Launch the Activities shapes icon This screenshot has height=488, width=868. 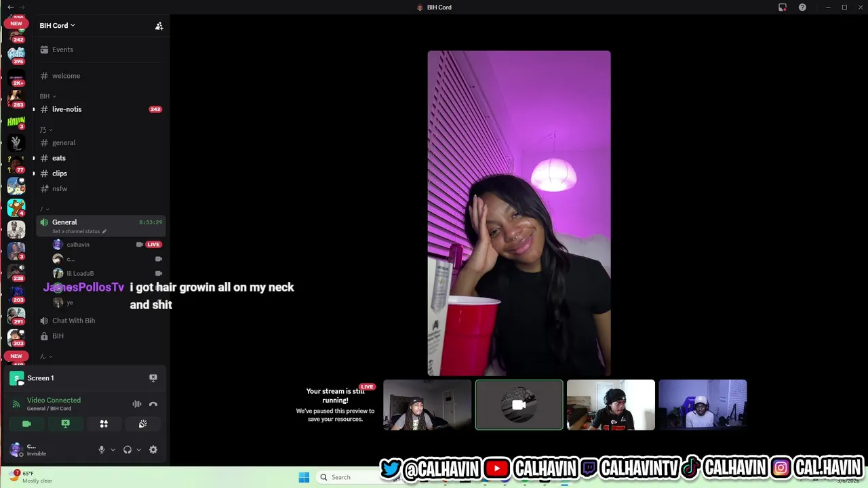104,424
